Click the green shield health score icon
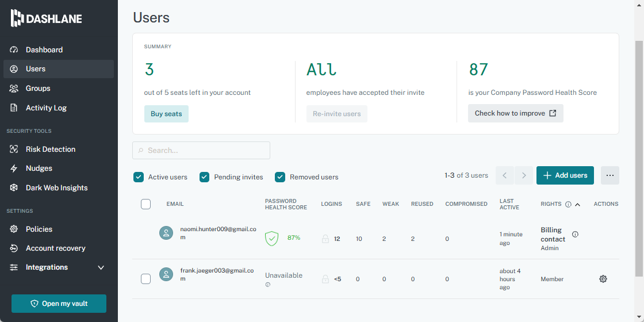644x322 pixels. (x=271, y=238)
